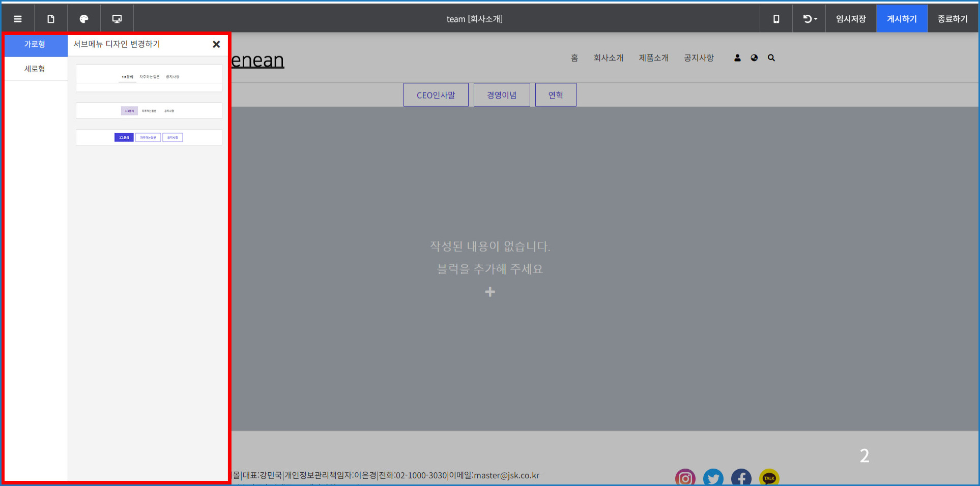Click the desktop monitor preview icon
This screenshot has width=980, height=486.
point(117,19)
